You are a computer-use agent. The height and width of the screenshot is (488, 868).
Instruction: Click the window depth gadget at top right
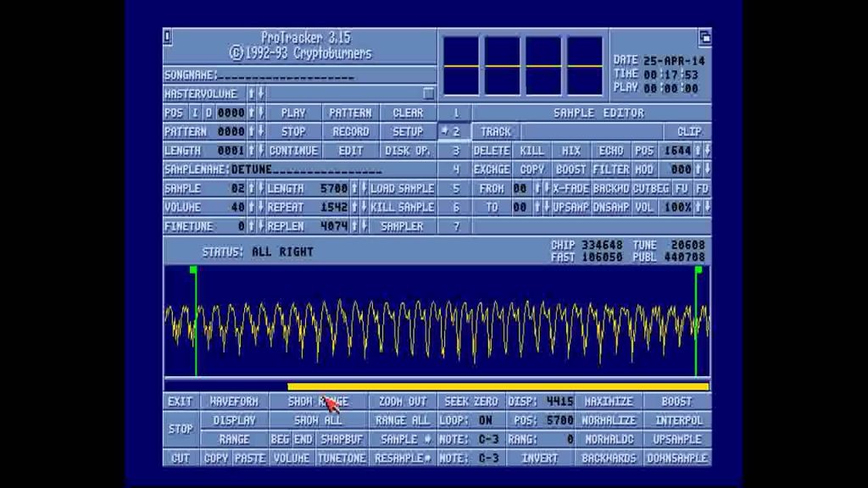coord(704,36)
